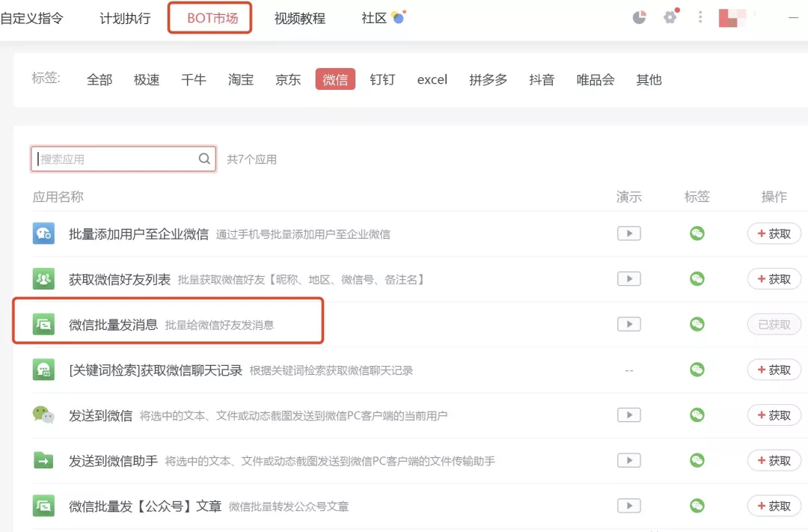
Task: Click the [关键词检索]获取微信聊天记录 app icon
Action: 44,370
